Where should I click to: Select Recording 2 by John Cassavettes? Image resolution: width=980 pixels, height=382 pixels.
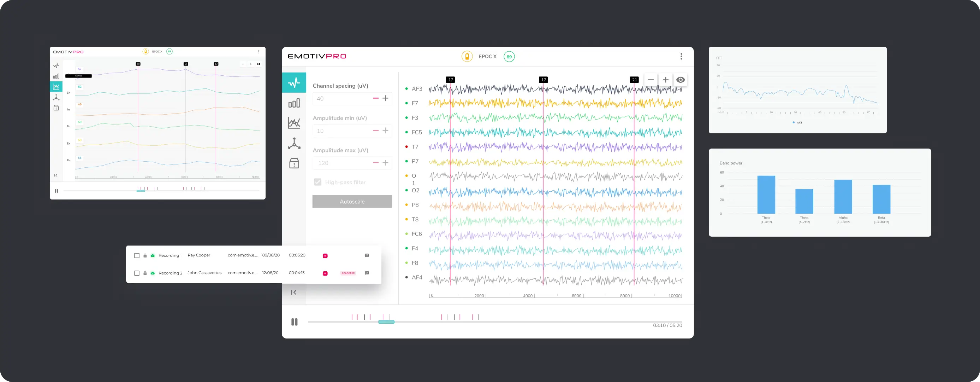coord(205,273)
